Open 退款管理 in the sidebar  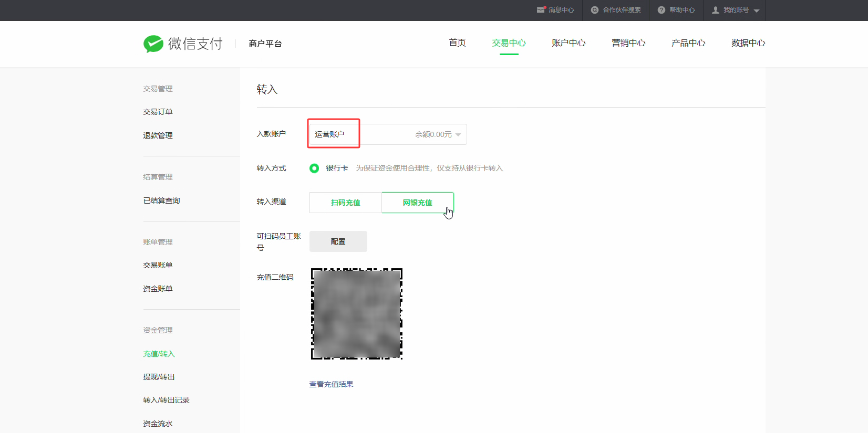(x=158, y=135)
